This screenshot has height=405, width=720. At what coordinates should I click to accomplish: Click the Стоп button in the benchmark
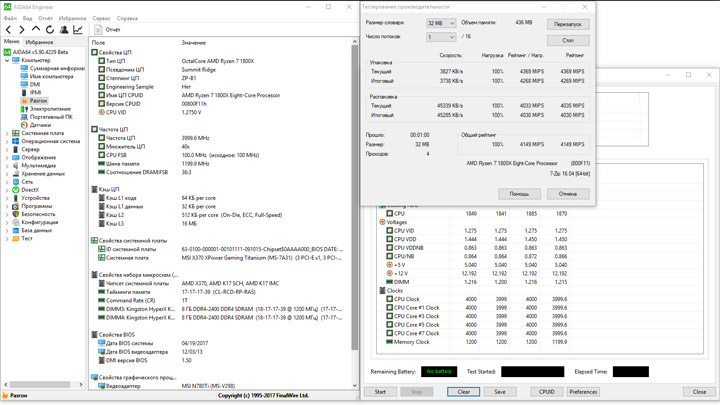[568, 40]
